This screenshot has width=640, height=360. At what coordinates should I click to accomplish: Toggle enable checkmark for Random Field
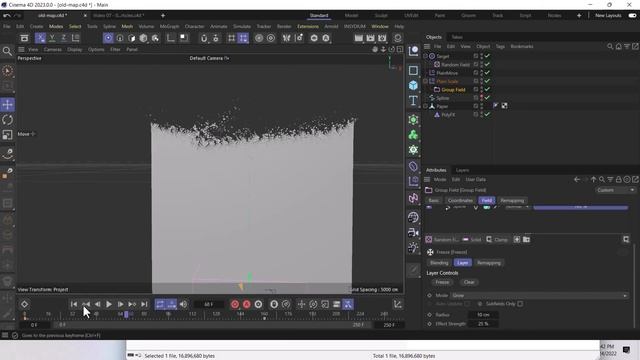[487, 64]
